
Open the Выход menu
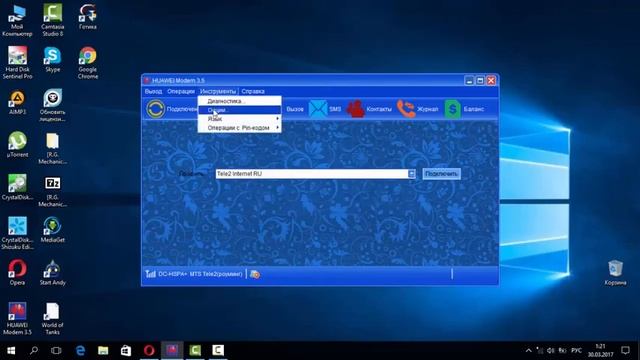point(153,91)
